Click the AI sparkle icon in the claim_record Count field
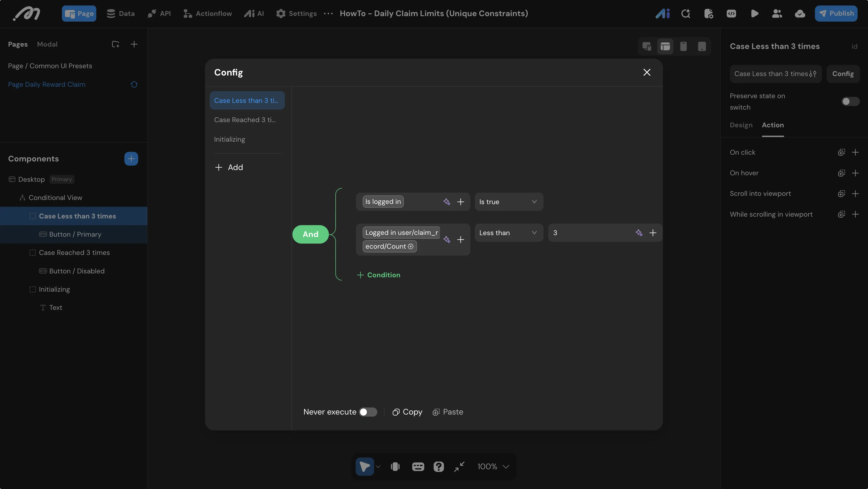 coord(447,240)
